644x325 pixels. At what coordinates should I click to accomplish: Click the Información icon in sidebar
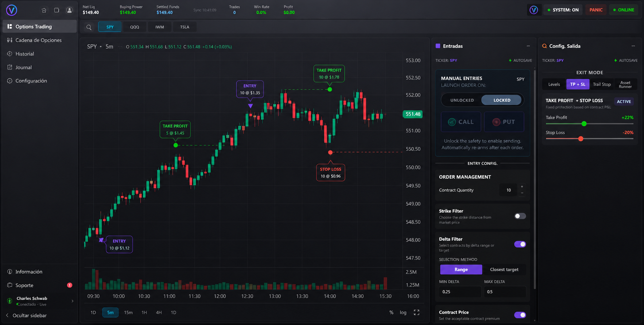(x=10, y=272)
